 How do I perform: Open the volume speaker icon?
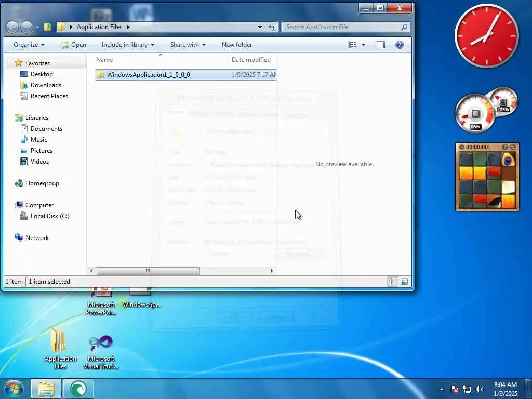click(480, 389)
